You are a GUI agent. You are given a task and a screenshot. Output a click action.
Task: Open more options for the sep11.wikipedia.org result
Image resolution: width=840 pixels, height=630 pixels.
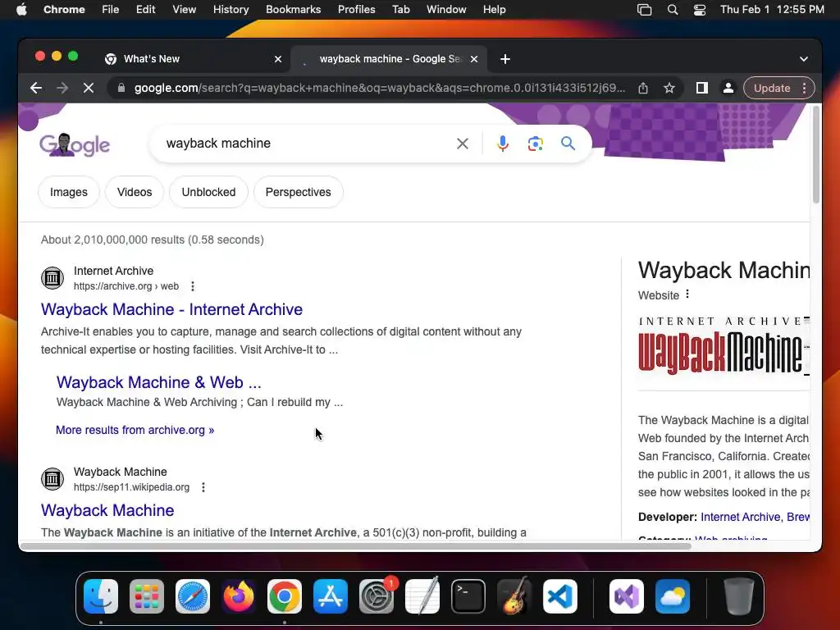[203, 487]
